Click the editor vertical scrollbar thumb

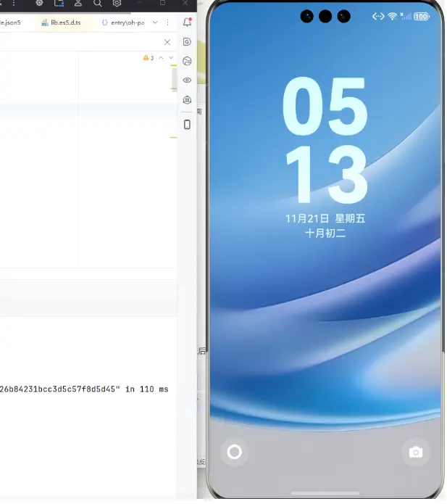click(175, 79)
